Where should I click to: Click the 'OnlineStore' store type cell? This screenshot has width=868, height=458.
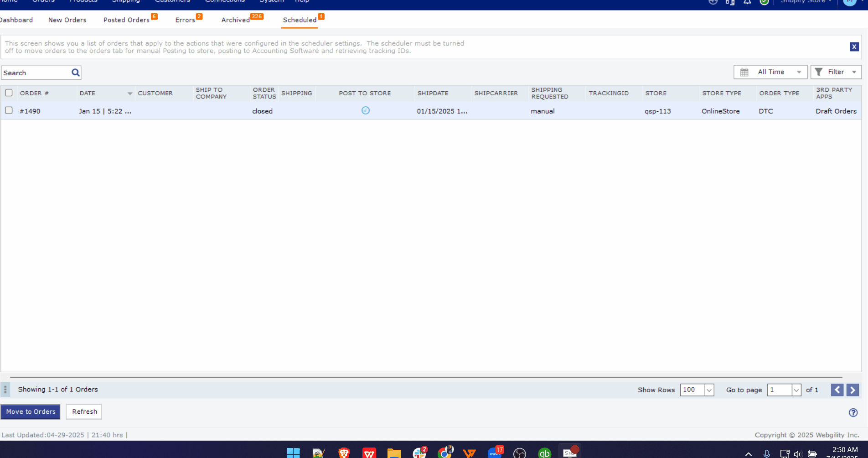click(720, 111)
